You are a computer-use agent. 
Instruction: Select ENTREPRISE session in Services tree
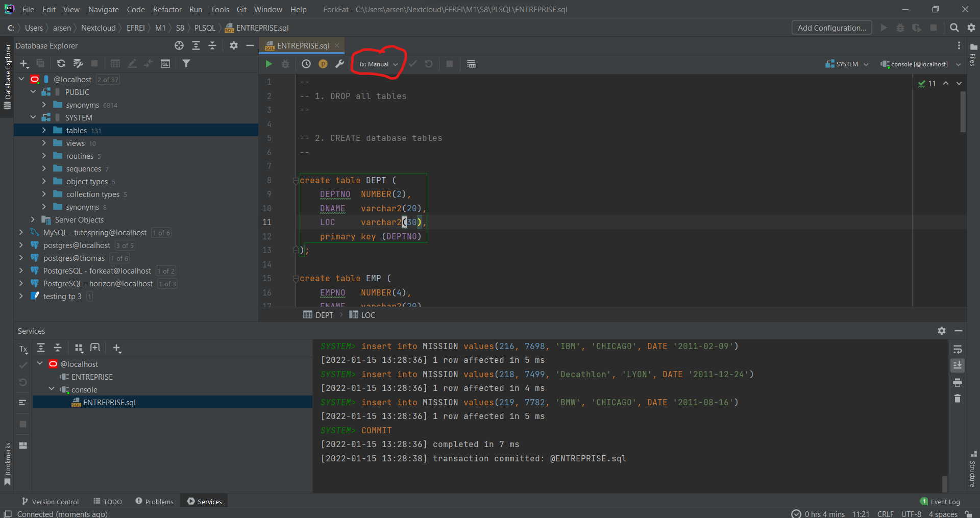coord(92,377)
